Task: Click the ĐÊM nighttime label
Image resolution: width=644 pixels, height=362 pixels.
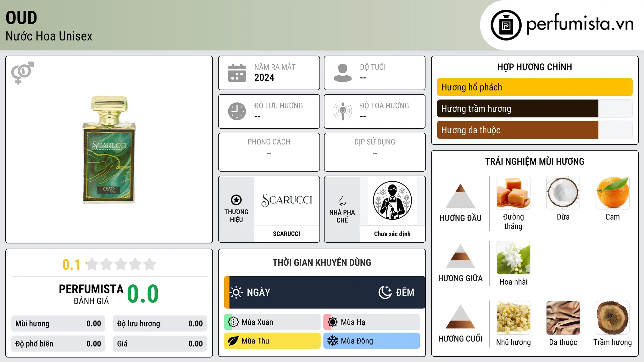Action: click(405, 292)
